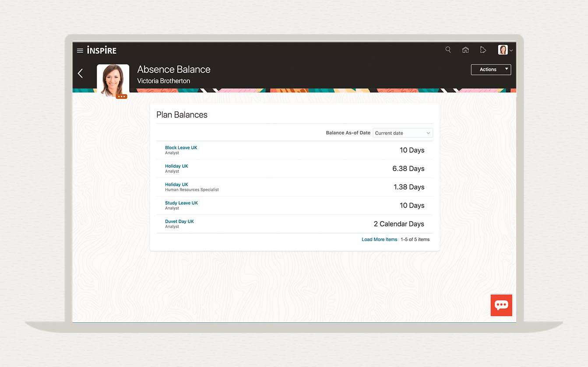Open the Block Leave UK plan
This screenshot has height=367, width=588.
(181, 147)
